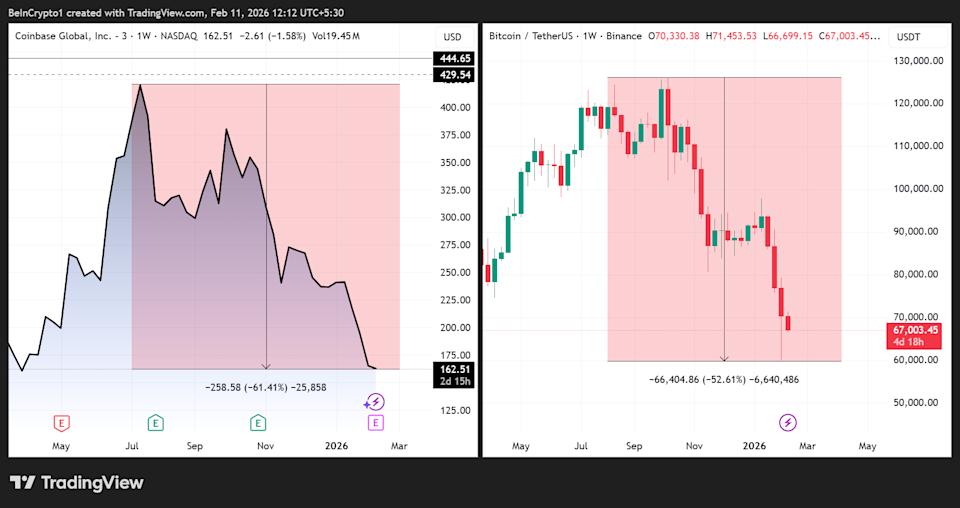This screenshot has height=508, width=960.
Task: Click the green earnings marker near November
Action: point(258,423)
